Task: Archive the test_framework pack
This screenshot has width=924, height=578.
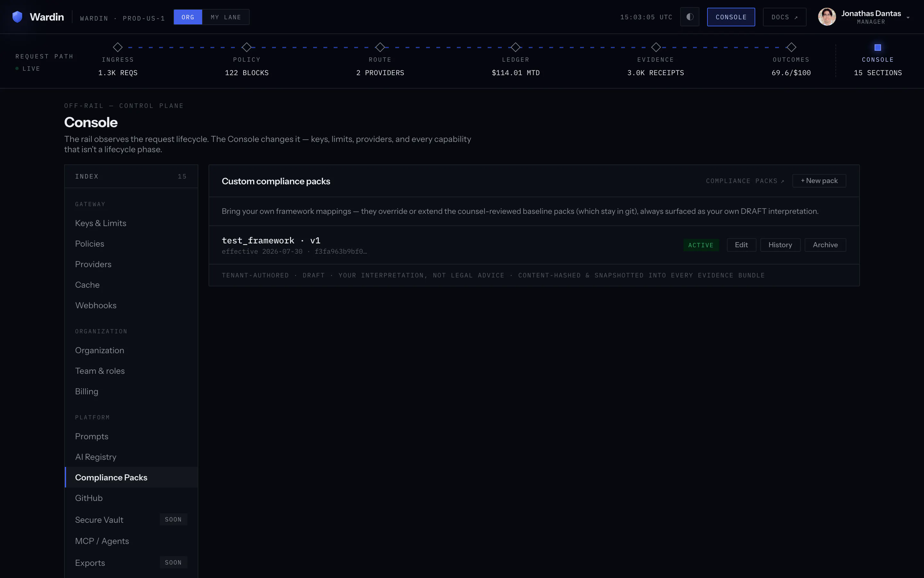Action: 825,245
